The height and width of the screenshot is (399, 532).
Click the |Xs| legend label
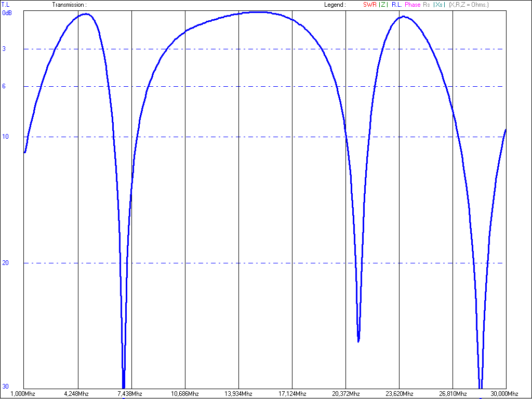pyautogui.click(x=439, y=5)
